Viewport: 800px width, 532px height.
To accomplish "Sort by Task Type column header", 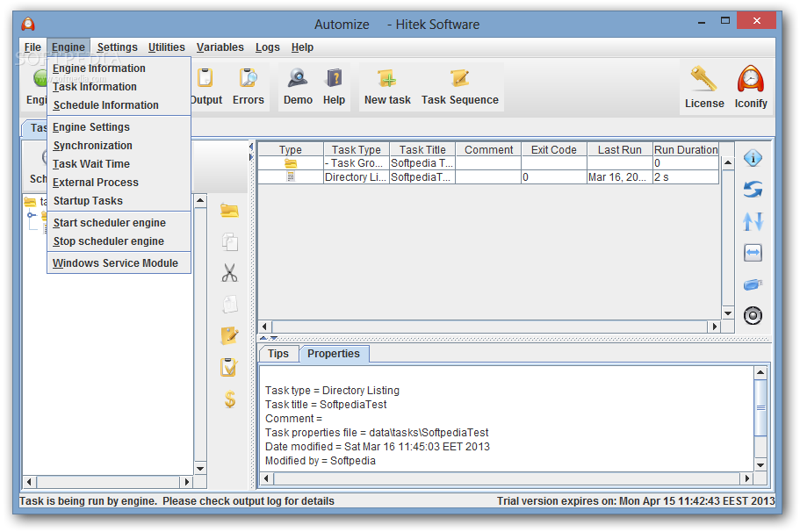I will [x=357, y=149].
